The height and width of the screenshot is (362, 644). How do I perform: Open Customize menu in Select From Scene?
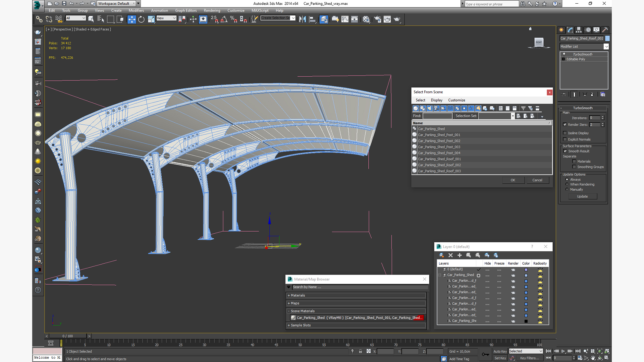tap(457, 100)
